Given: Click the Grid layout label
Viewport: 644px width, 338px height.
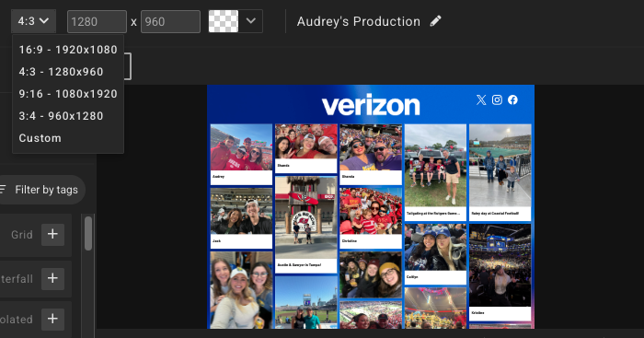Looking at the screenshot, I should (22, 235).
